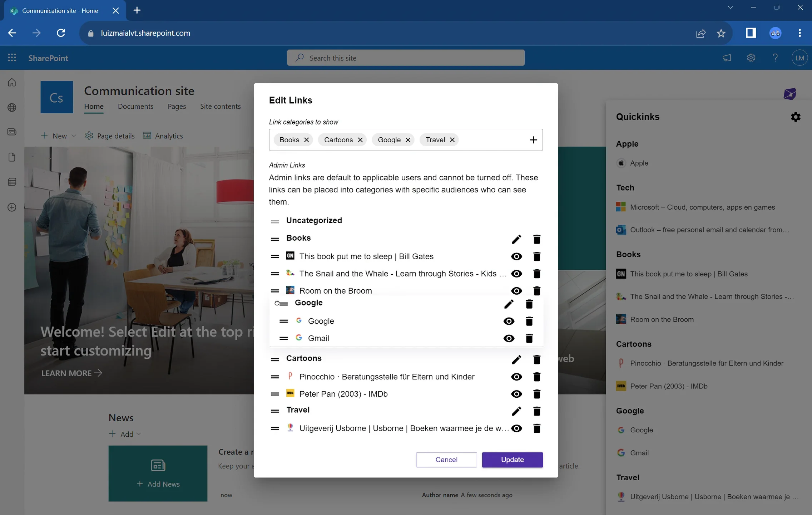812x515 pixels.
Task: Add a new link category with plus icon
Action: (x=533, y=139)
